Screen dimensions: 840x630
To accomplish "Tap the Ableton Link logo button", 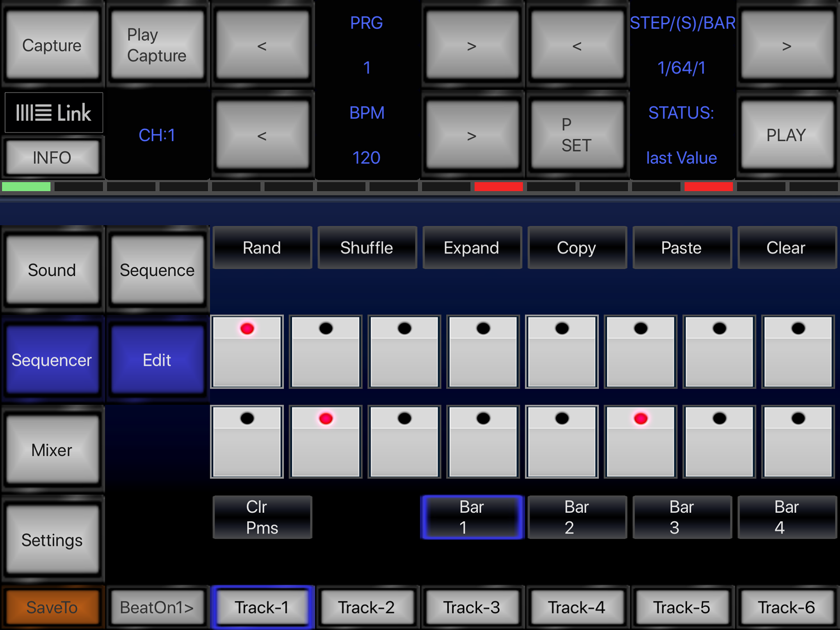I will click(x=53, y=113).
